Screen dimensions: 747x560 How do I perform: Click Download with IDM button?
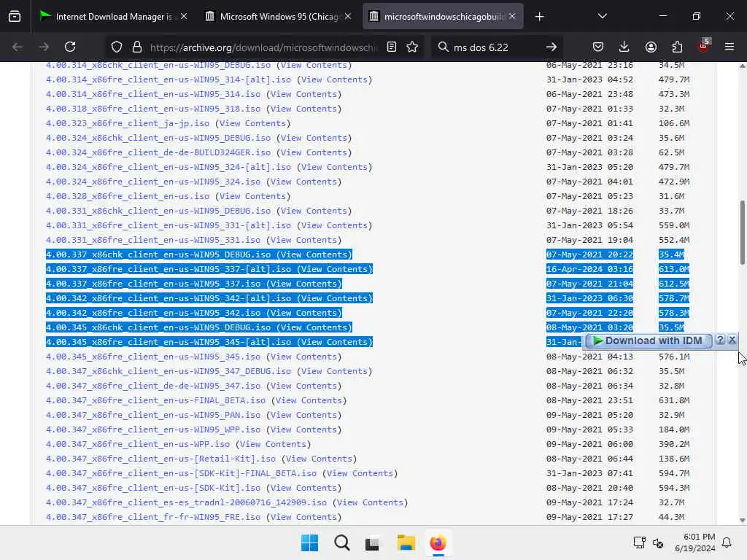click(x=647, y=341)
